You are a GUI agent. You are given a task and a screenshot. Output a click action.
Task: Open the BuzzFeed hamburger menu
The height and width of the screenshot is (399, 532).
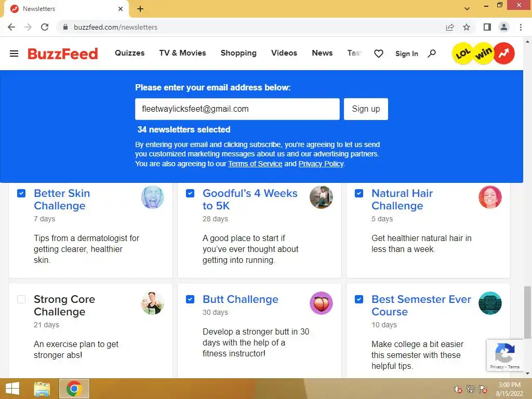tap(14, 54)
